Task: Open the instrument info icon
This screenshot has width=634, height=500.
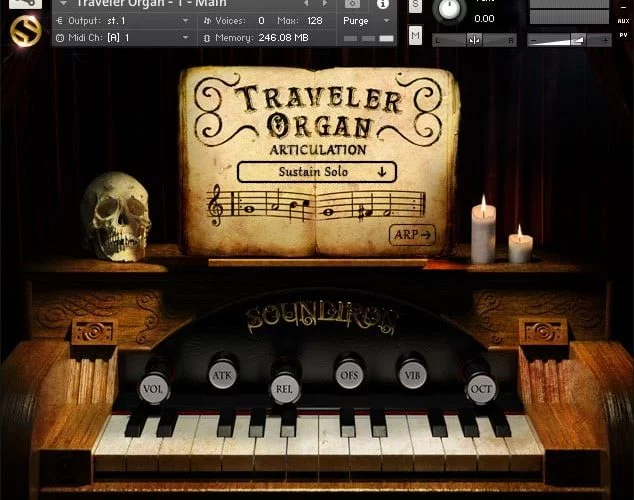Action: coord(383,4)
